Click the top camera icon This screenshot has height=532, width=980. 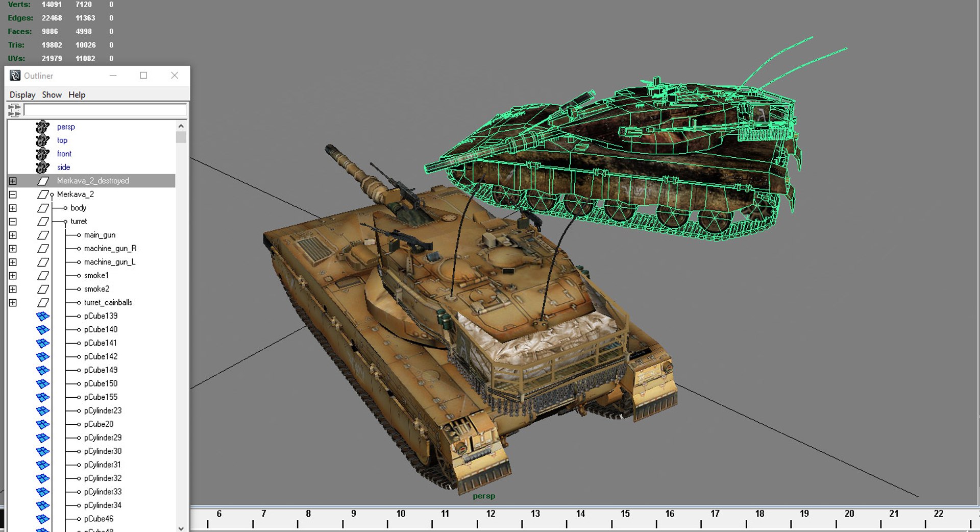pos(43,140)
